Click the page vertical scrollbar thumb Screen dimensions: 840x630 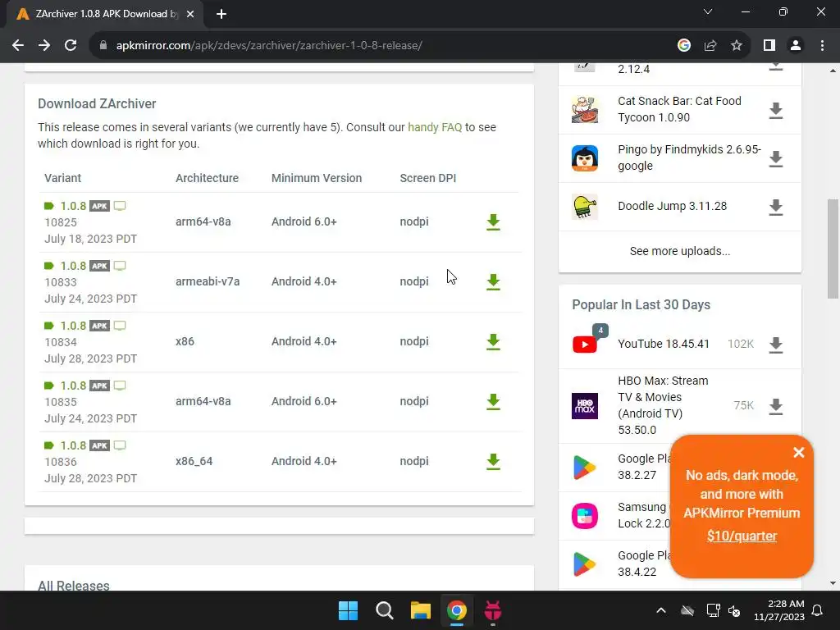pos(833,249)
